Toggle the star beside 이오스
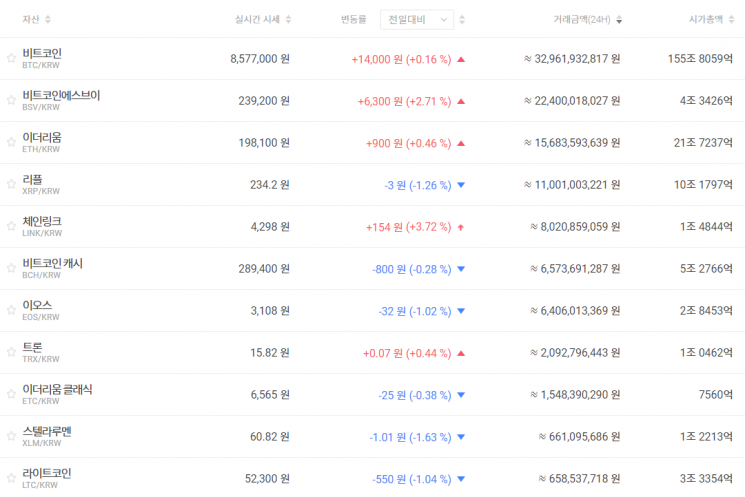Viewport: 745px width, 497px height. (11, 310)
